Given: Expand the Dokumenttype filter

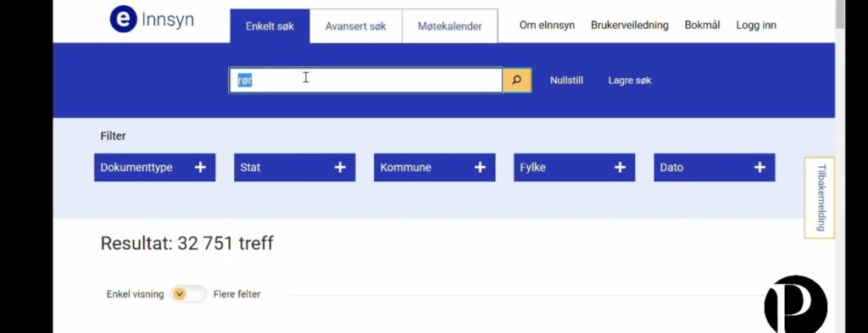Looking at the screenshot, I should tap(154, 168).
